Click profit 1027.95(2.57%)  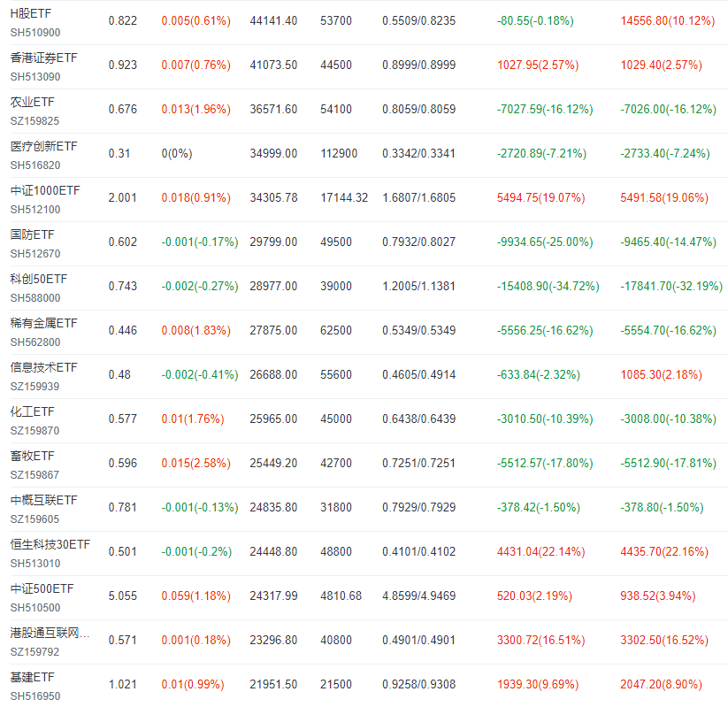click(538, 65)
